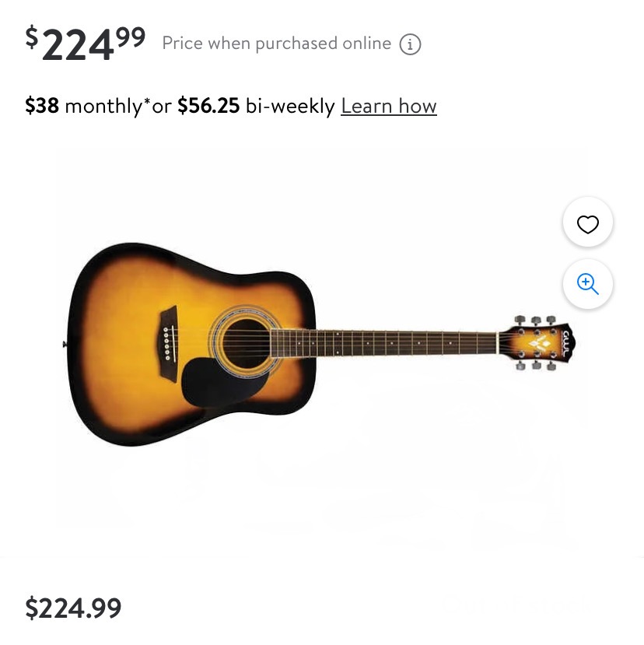Click the $38 monthly payment amount
This screenshot has height=645, width=644.
(42, 106)
